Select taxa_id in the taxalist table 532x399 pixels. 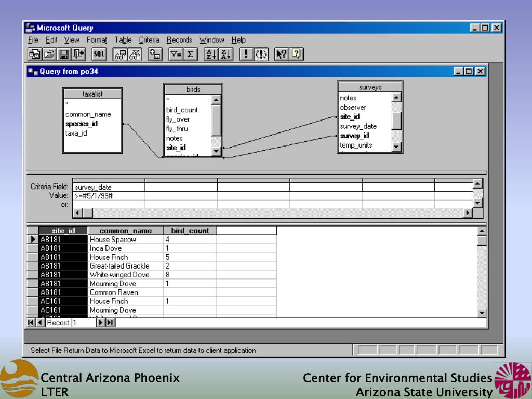point(76,133)
